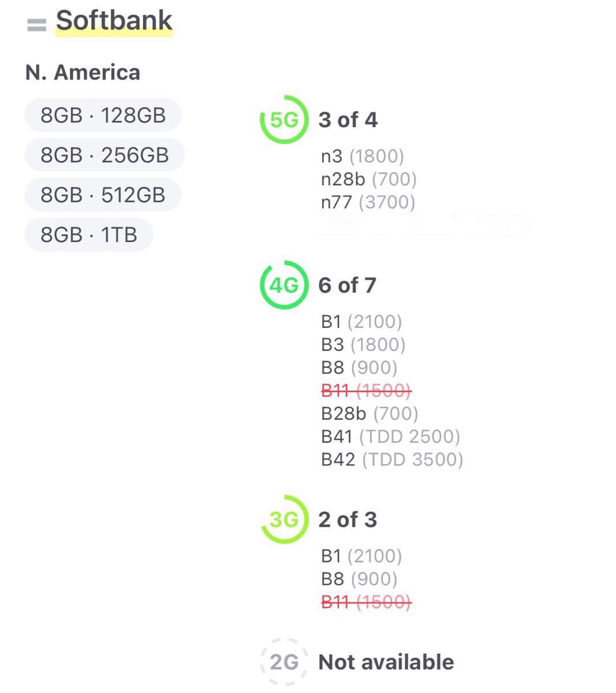Screen dimensions: 616x693
Task: Click the 4G '6 of 7' summary
Action: pos(347,285)
